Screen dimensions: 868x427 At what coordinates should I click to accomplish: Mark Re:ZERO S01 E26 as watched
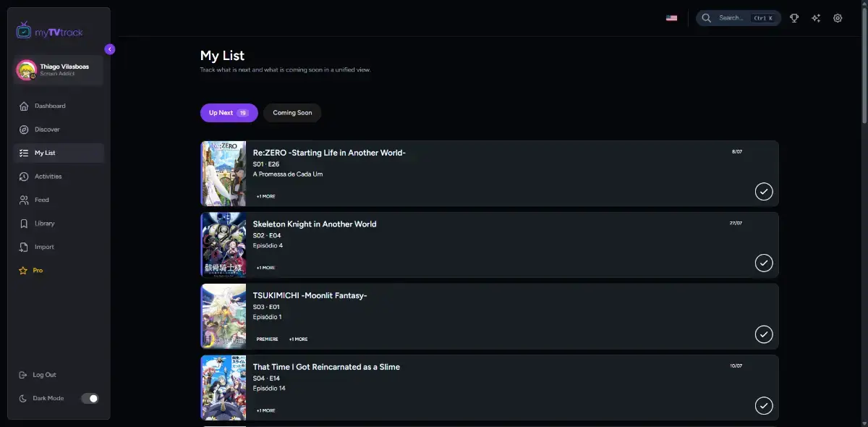764,191
